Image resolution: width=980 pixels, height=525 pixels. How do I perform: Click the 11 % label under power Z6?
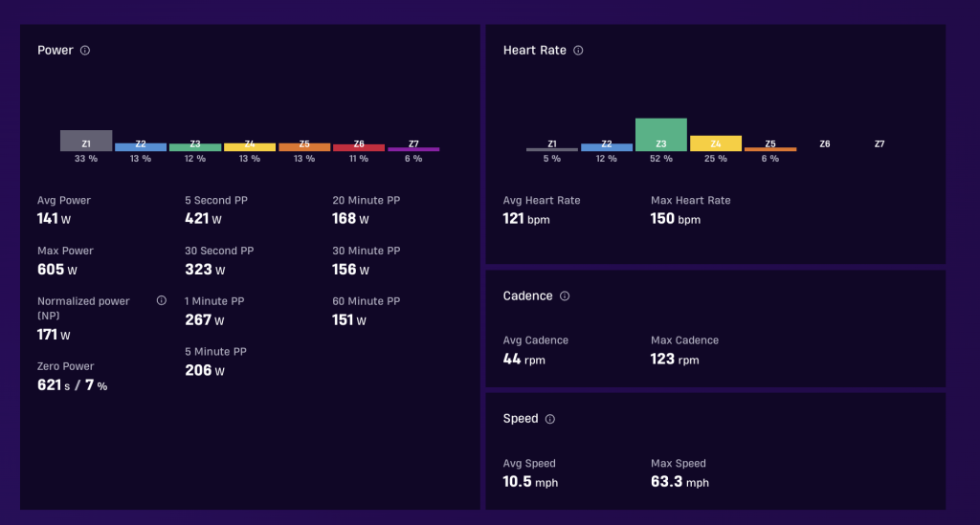[359, 159]
